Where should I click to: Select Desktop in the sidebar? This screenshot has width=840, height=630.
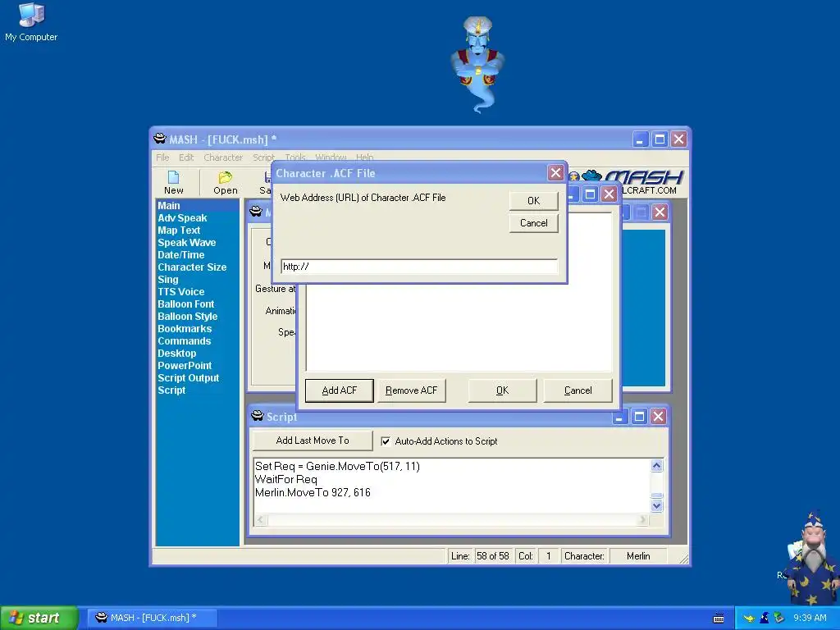click(177, 354)
